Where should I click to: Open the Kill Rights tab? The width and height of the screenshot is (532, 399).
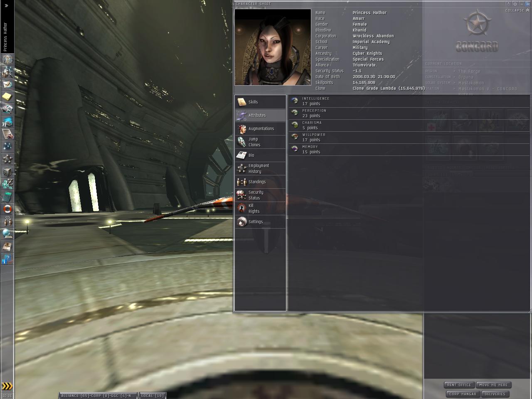click(x=260, y=208)
